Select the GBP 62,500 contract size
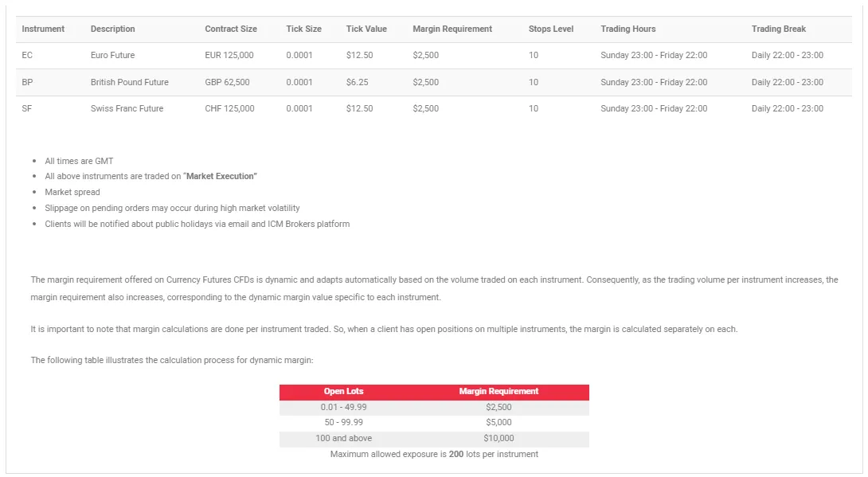Screen dimensions: 868x477 [227, 82]
